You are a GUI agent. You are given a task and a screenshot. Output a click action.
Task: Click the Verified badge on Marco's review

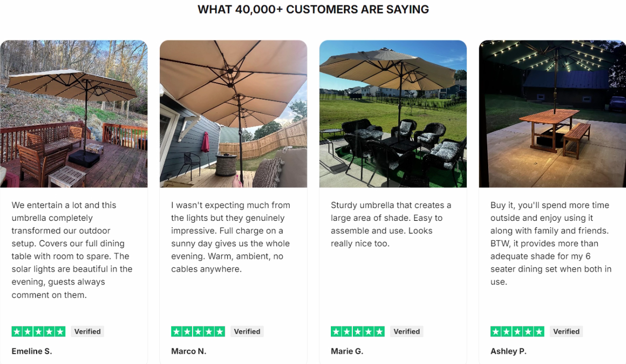[247, 331]
